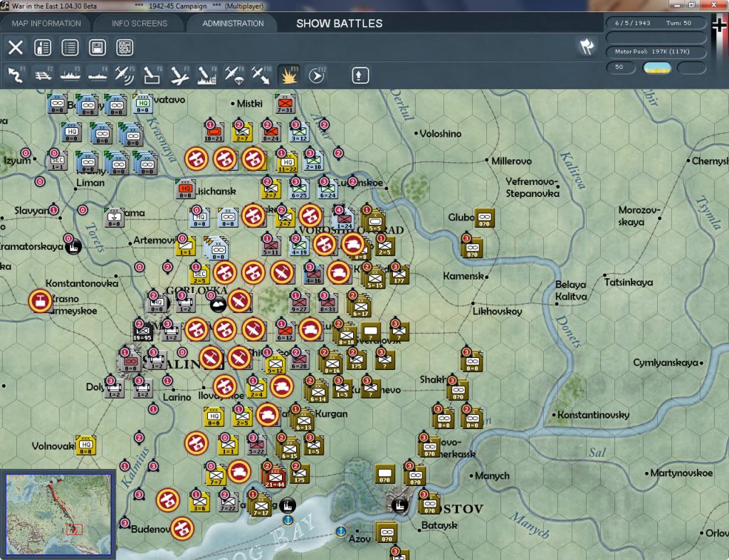This screenshot has height=560, width=729.
Task: Click the blue and yellow weather indicator
Action: 657,68
